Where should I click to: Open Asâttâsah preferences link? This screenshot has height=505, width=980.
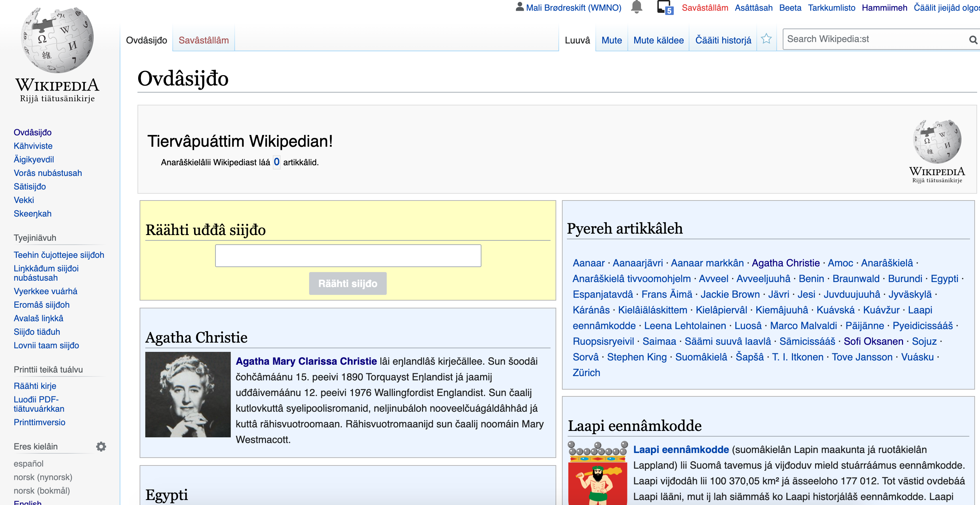coord(753,7)
